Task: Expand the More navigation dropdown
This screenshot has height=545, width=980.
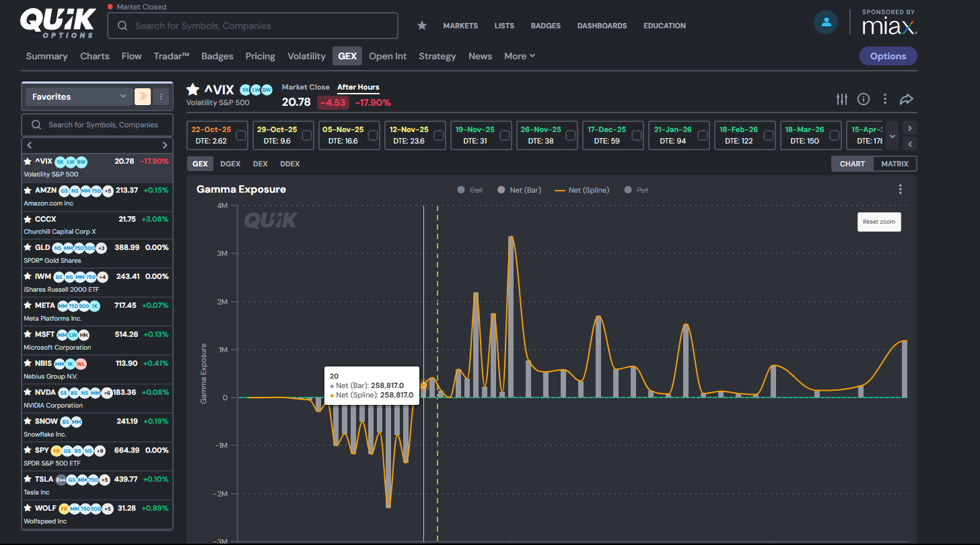Action: [520, 56]
